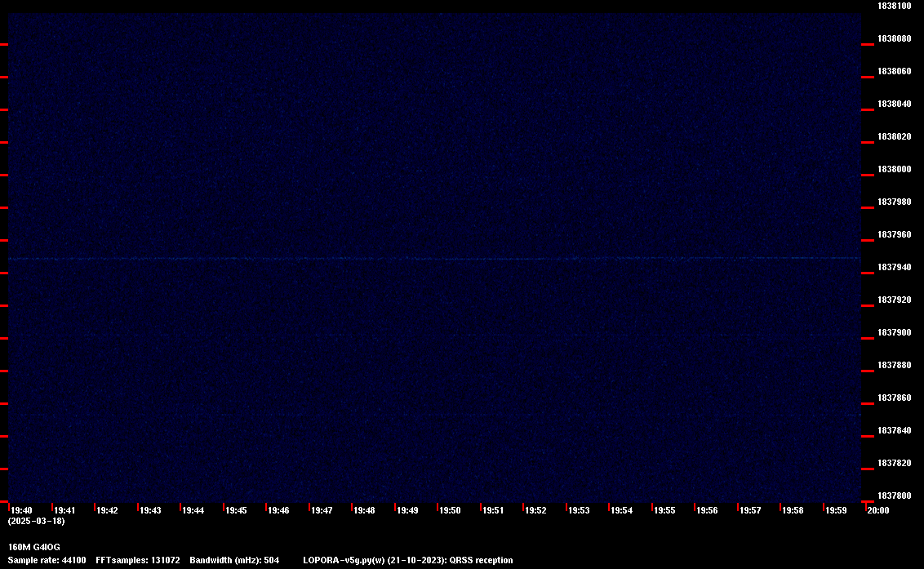The image size is (924, 569).
Task: Click the 1838060 frequency label
Action: click(894, 71)
